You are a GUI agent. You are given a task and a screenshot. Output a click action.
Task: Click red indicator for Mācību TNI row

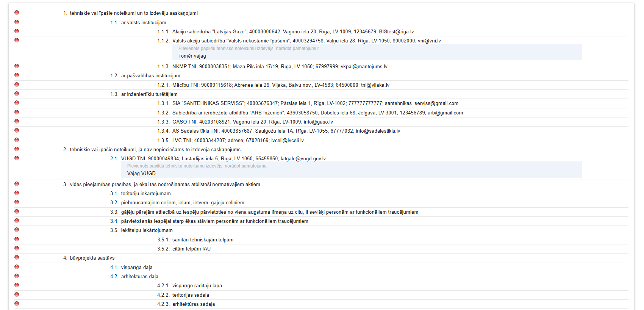pyautogui.click(x=17, y=85)
